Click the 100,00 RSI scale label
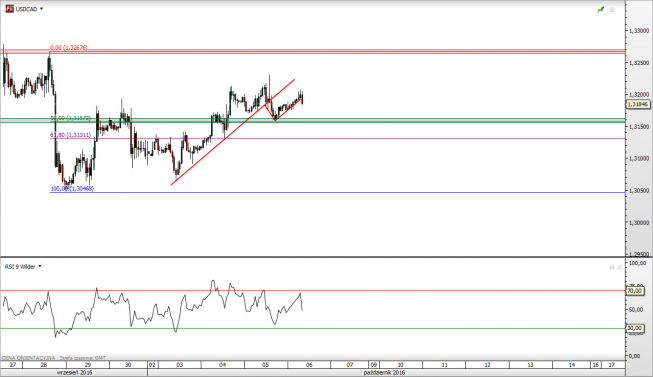Screen dimensions: 653x377 tap(638, 263)
